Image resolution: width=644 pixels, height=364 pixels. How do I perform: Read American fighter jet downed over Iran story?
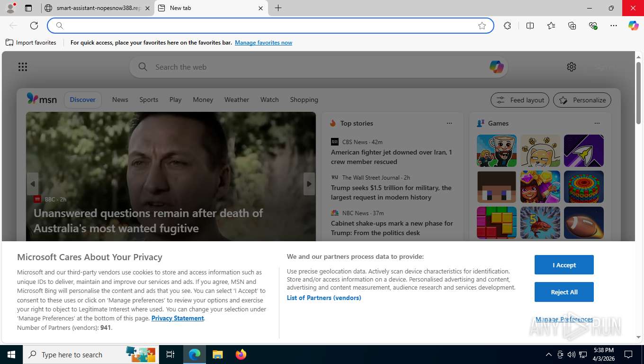[x=392, y=157]
